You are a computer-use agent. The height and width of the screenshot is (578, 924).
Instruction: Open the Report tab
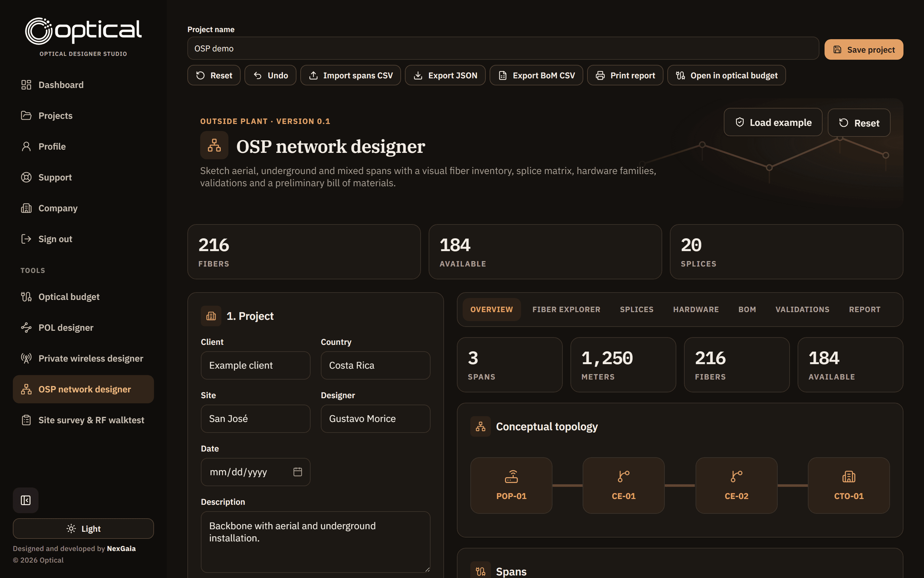tap(864, 309)
